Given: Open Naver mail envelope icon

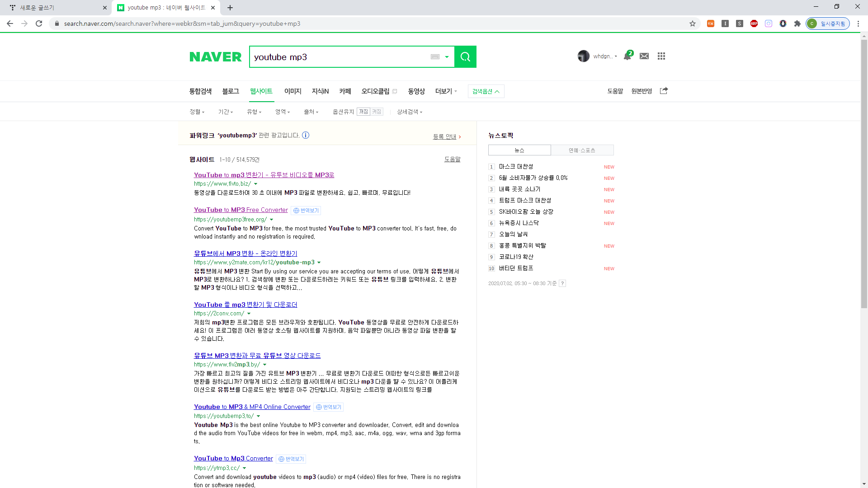Looking at the screenshot, I should [644, 56].
